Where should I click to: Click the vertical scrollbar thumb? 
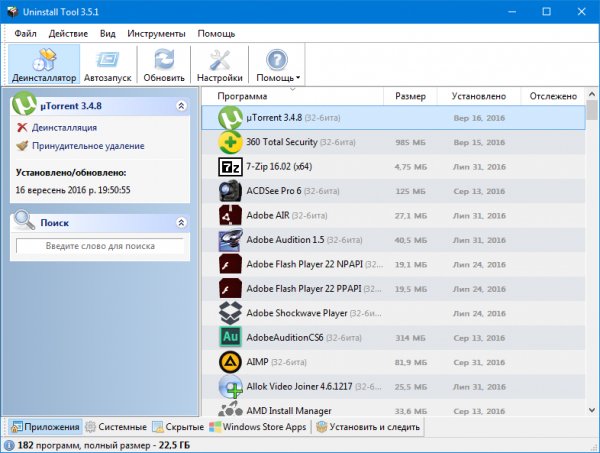tap(592, 110)
